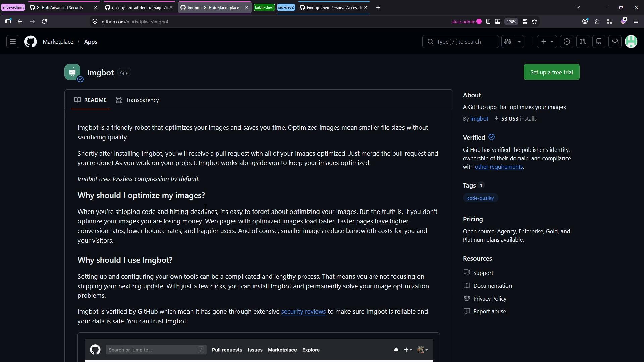Bookmark the page with the star icon
This screenshot has width=644, height=362.
point(535,22)
